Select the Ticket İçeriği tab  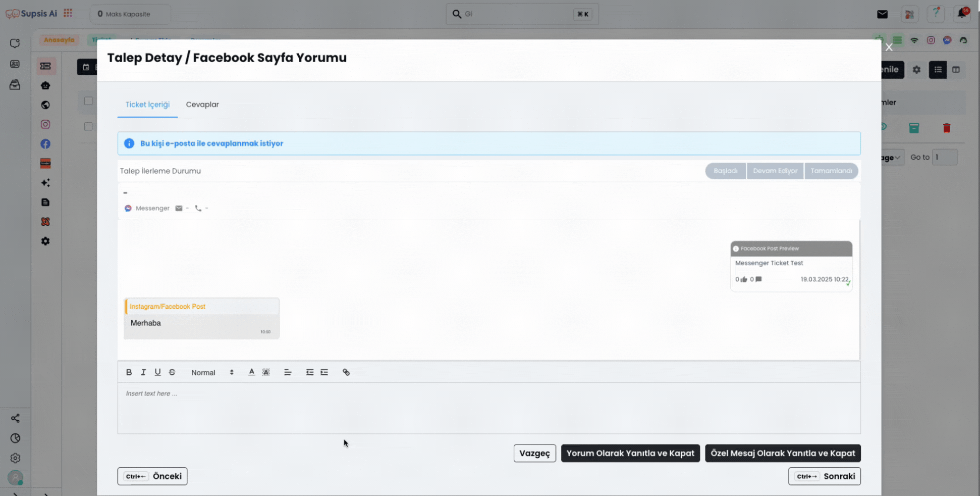pyautogui.click(x=147, y=105)
